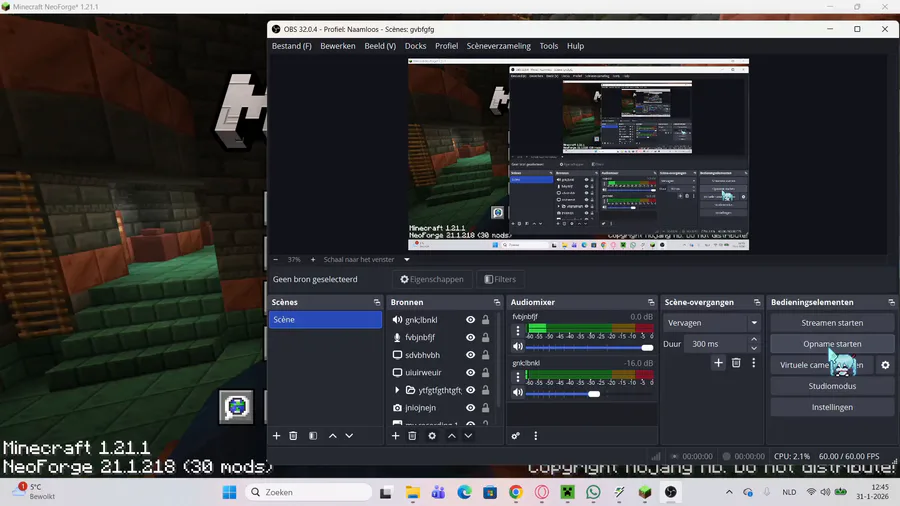The height and width of the screenshot is (506, 900).
Task: Lock the gnklbnkl source
Action: point(486,320)
